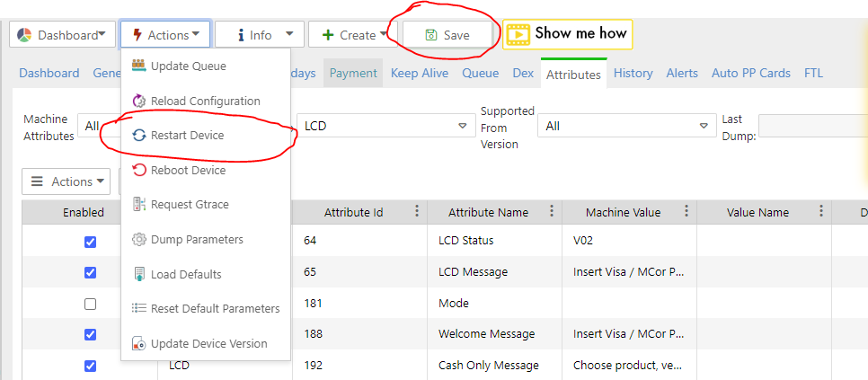868x380 pixels.
Task: Click the three-dot menu beside Attribute Id
Action: point(416,212)
